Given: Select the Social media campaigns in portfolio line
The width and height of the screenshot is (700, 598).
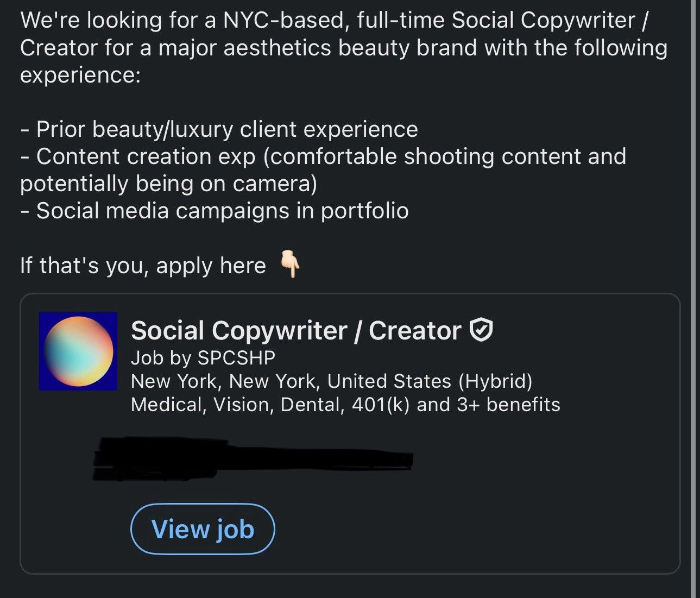Looking at the screenshot, I should 215,211.
